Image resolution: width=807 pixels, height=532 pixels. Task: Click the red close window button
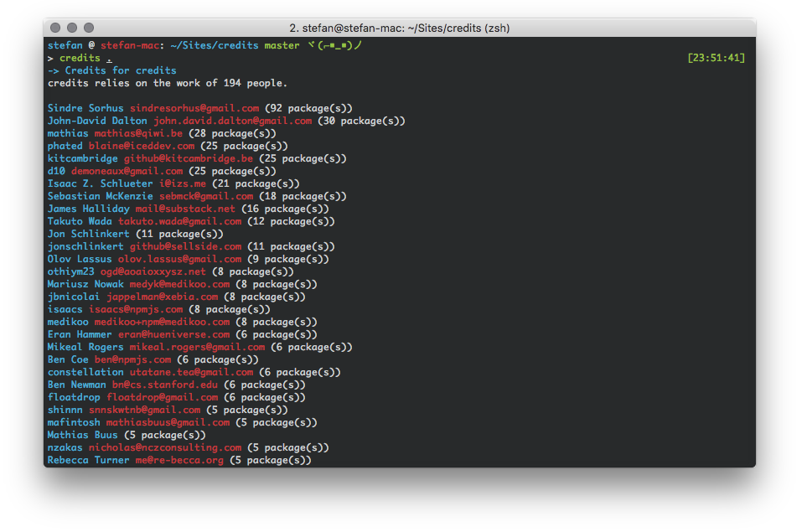pyautogui.click(x=55, y=28)
